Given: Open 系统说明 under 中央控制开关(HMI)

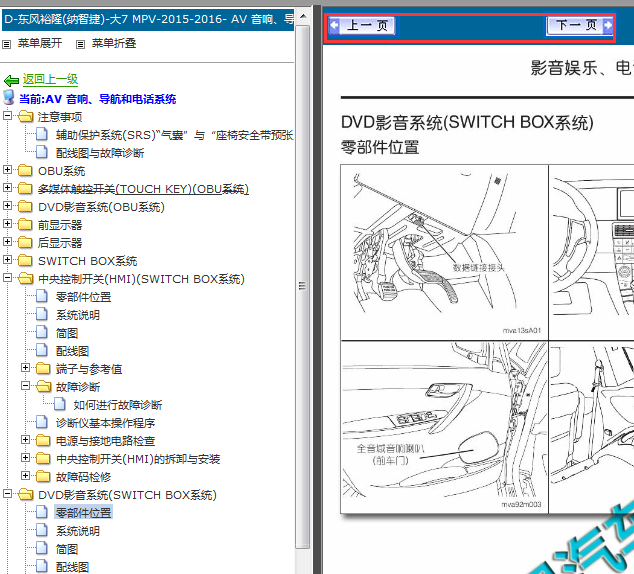Looking at the screenshot, I should pos(78,315).
